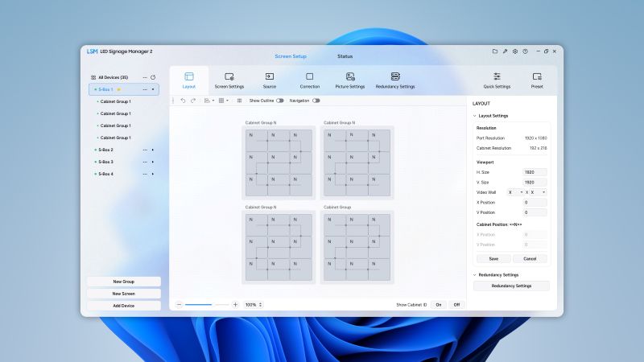This screenshot has width=644, height=362.
Task: Open the Screen Settings tool
Action: click(x=229, y=80)
